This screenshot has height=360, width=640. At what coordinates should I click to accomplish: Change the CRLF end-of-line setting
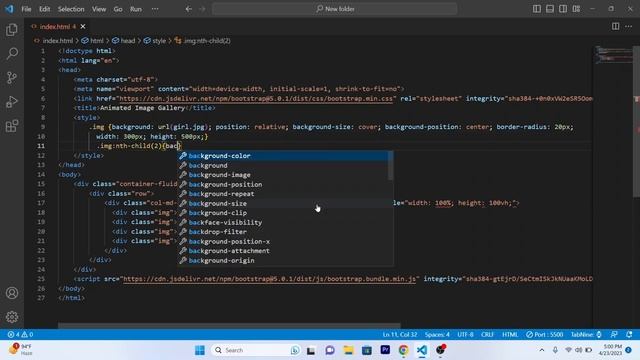(x=487, y=334)
